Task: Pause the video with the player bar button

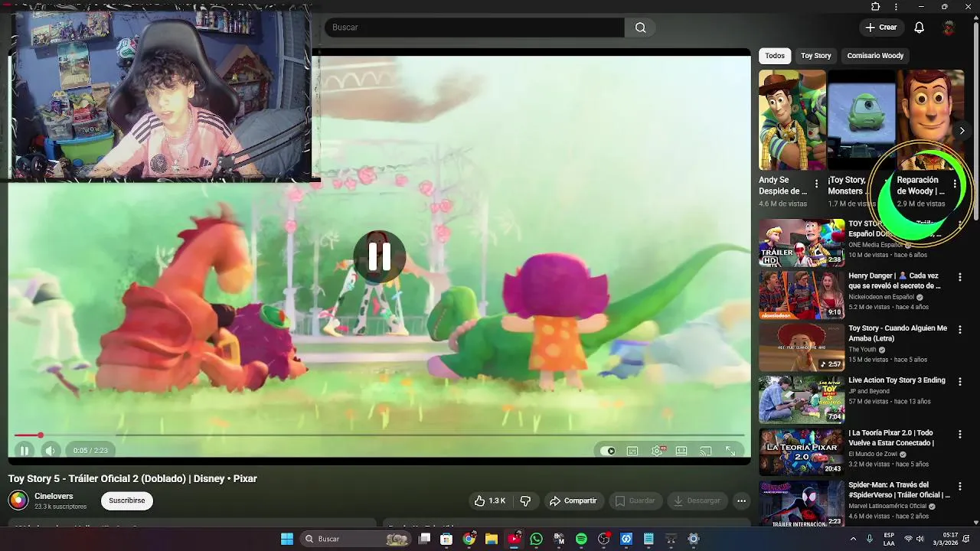Action: coord(24,451)
